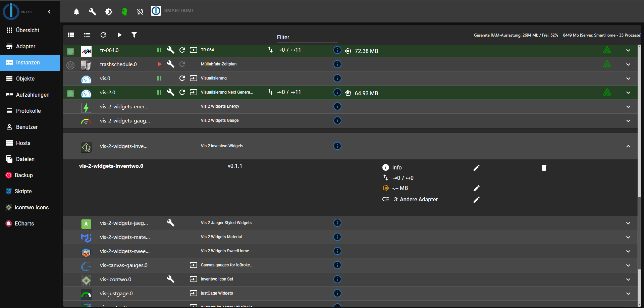Open the Übersicht menu item

pyautogui.click(x=30, y=30)
